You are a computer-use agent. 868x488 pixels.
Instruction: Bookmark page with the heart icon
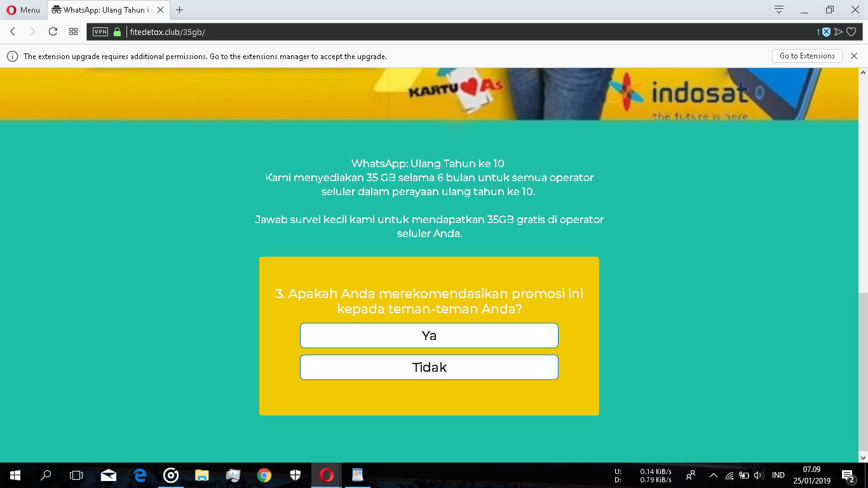coord(851,32)
